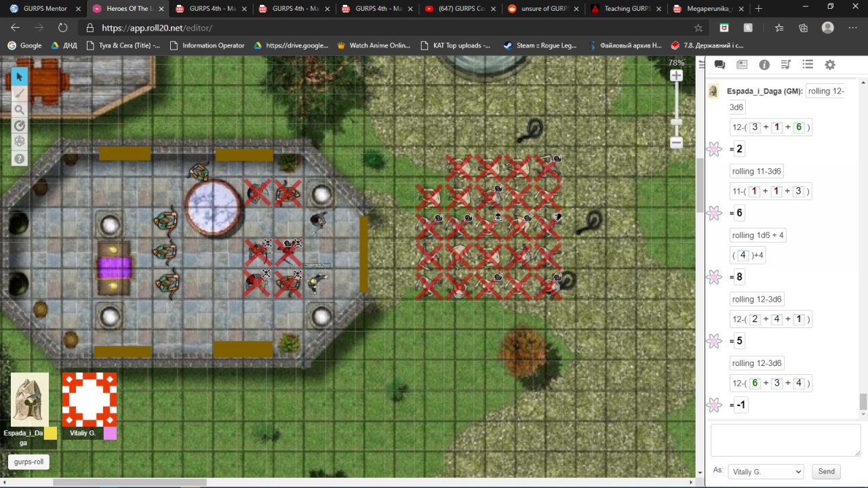Open the Journal sidebar tab
The height and width of the screenshot is (488, 868).
742,65
